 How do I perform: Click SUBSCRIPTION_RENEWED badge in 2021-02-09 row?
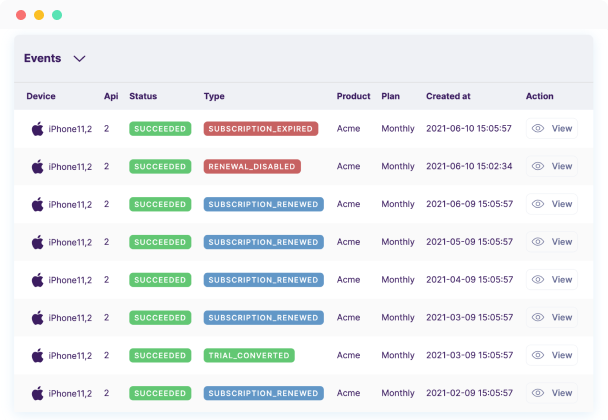pos(264,393)
